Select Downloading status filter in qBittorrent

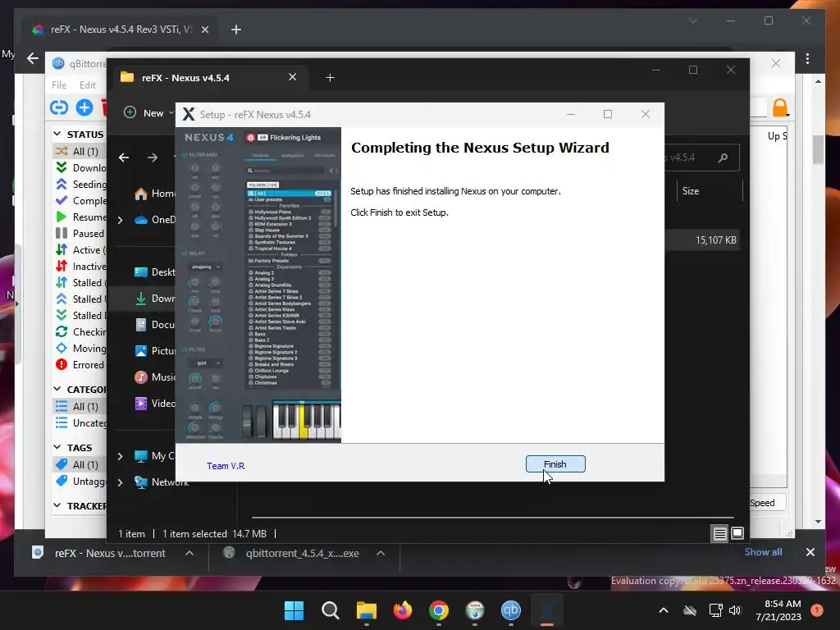[80, 167]
